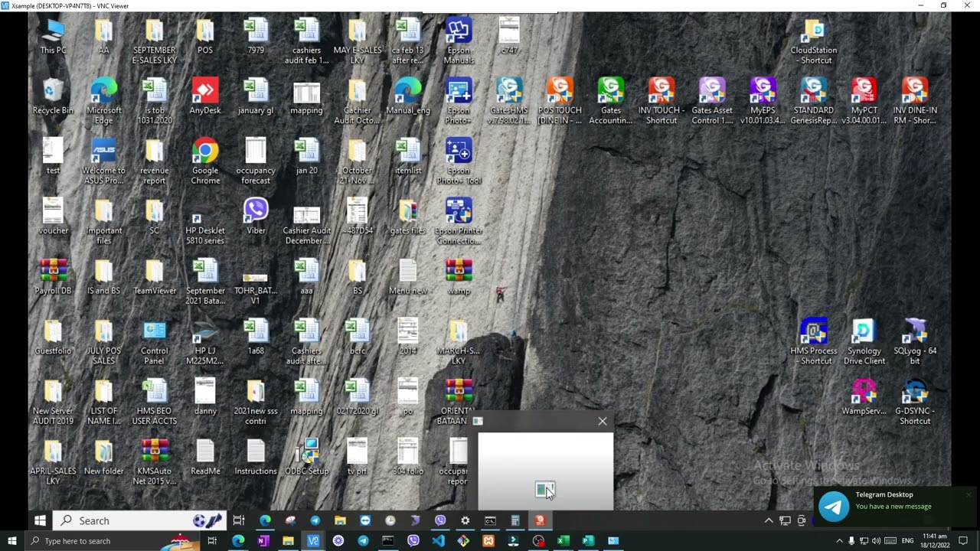The image size is (980, 551).
Task: Open Publisher on local taskbar
Action: pos(588,541)
